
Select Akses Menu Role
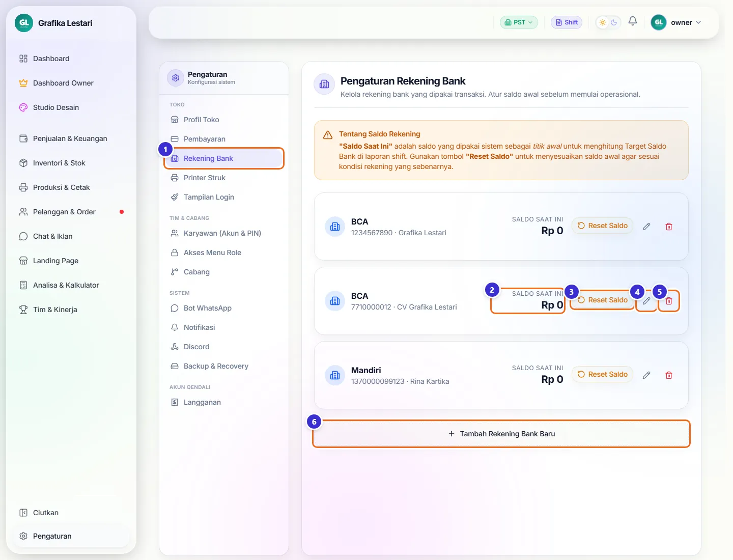point(224,253)
